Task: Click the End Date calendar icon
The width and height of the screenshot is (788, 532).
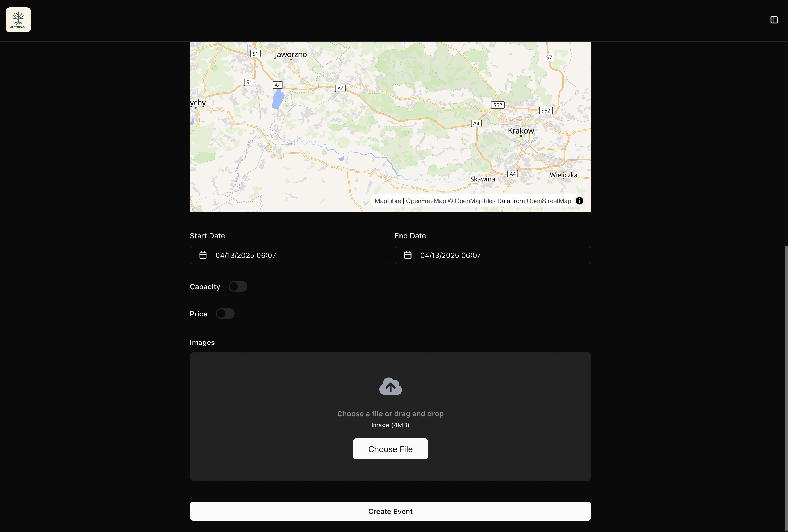Action: tap(408, 255)
